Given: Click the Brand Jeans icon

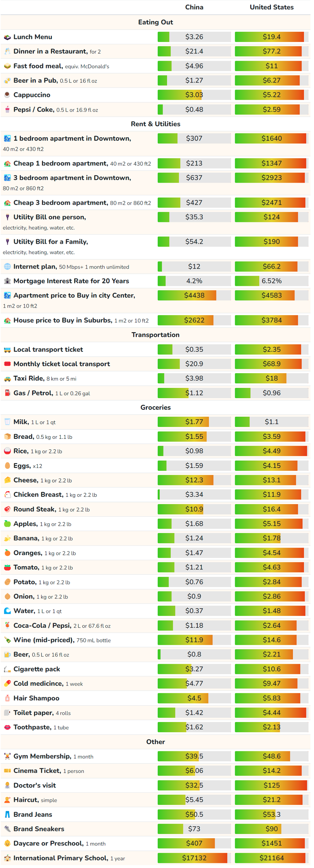Looking at the screenshot, I should [7, 815].
